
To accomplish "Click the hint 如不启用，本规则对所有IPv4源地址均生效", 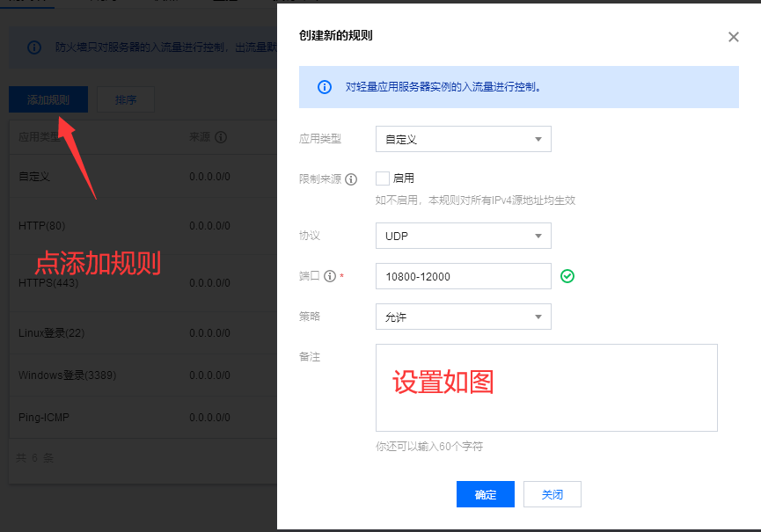I will tap(476, 200).
